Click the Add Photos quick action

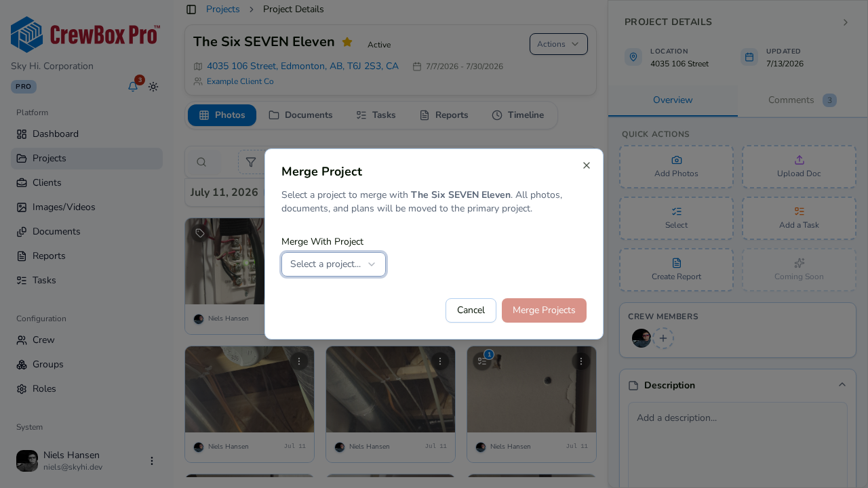pyautogui.click(x=676, y=167)
